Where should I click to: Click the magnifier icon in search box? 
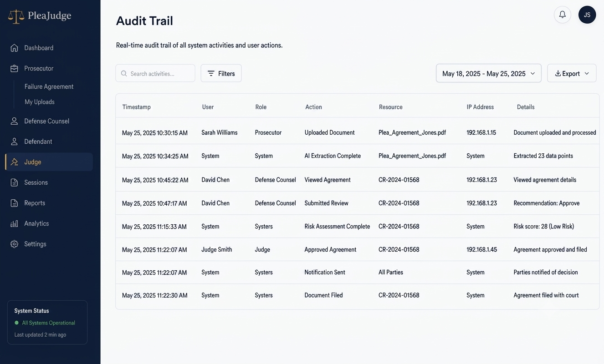[x=124, y=73]
